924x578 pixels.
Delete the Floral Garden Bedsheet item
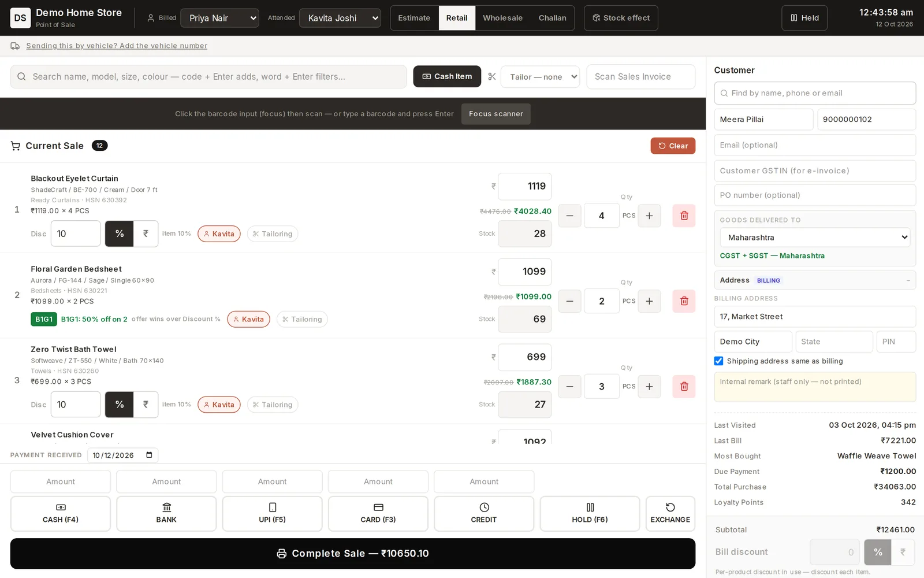click(684, 301)
